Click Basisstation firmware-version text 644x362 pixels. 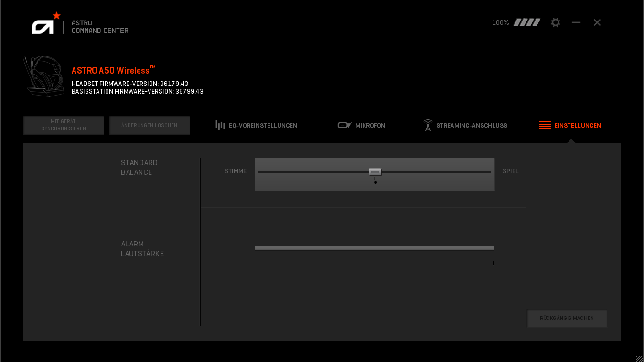138,92
